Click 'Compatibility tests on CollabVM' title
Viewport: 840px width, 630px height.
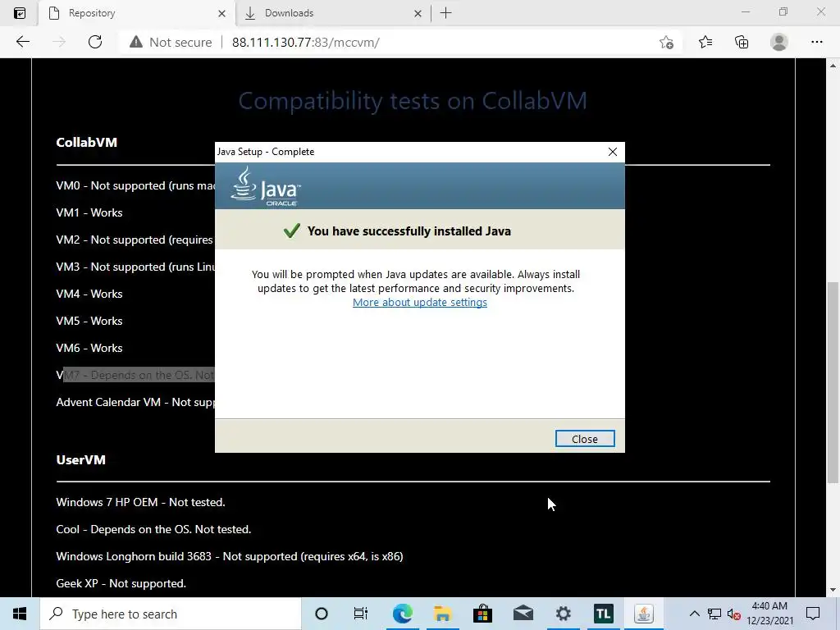coord(413,101)
